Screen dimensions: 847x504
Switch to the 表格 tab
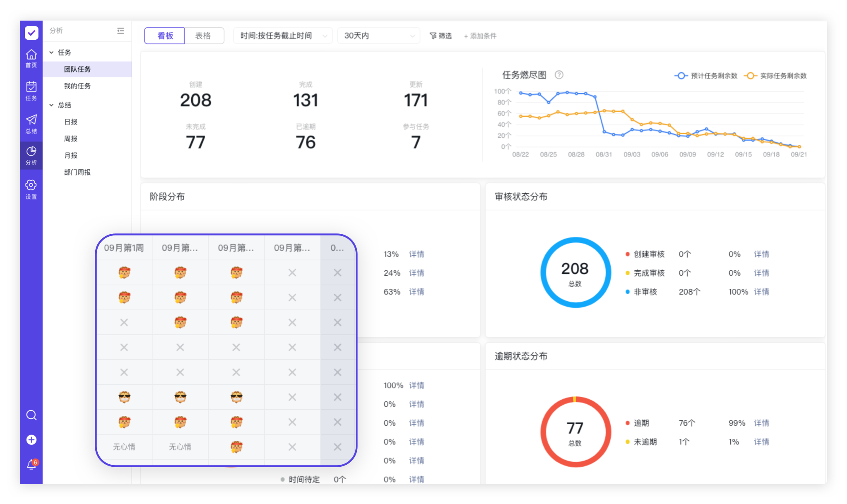pos(203,36)
